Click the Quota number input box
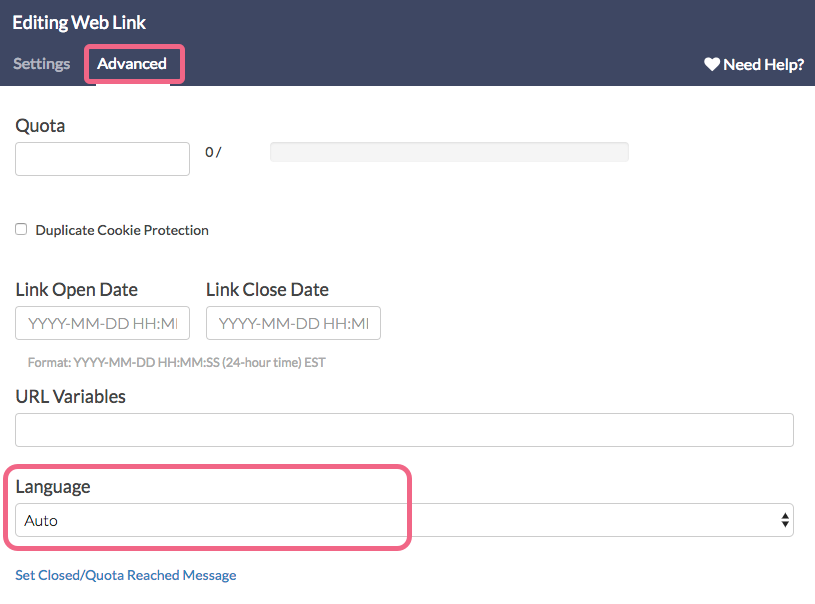Image resolution: width=815 pixels, height=604 pixels. pyautogui.click(x=102, y=159)
